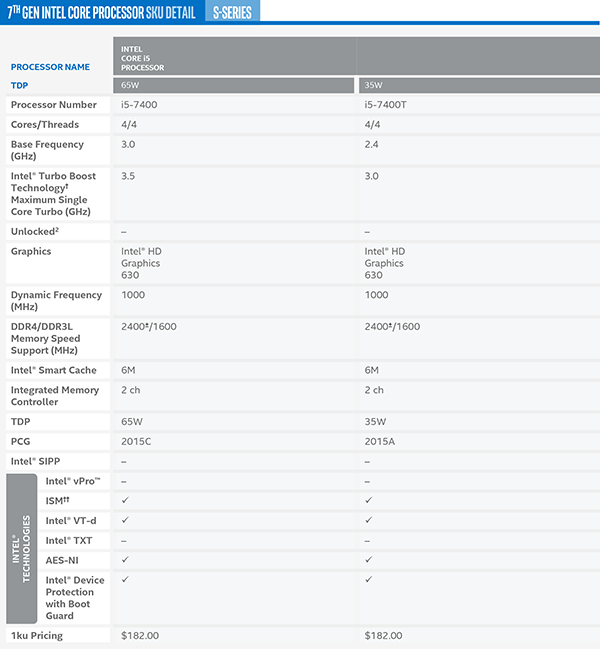Select Intel HD Graphics 630 in the i5-7400 column
This screenshot has height=649, width=600.
141,263
